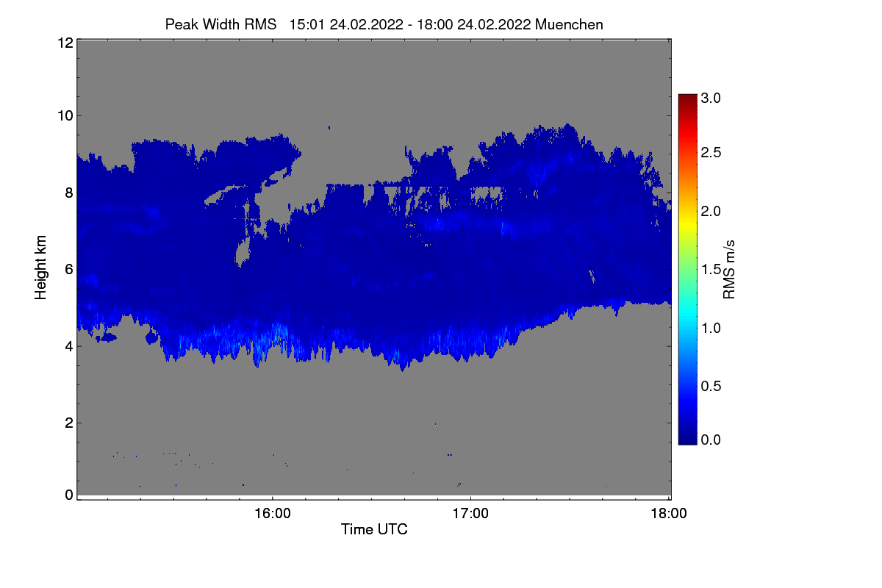Viewport: 882px width, 588px height.
Task: Click the 'Height km' axis label
Action: 41,268
